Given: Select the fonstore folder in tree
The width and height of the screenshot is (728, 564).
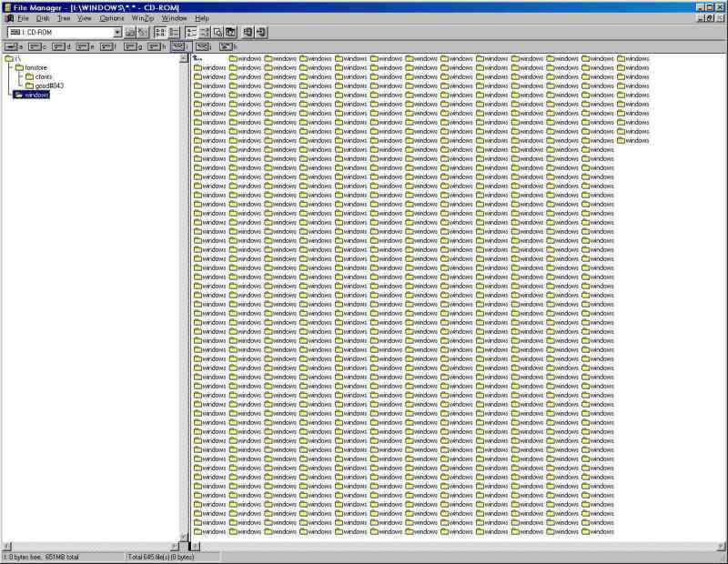Looking at the screenshot, I should click(x=31, y=68).
